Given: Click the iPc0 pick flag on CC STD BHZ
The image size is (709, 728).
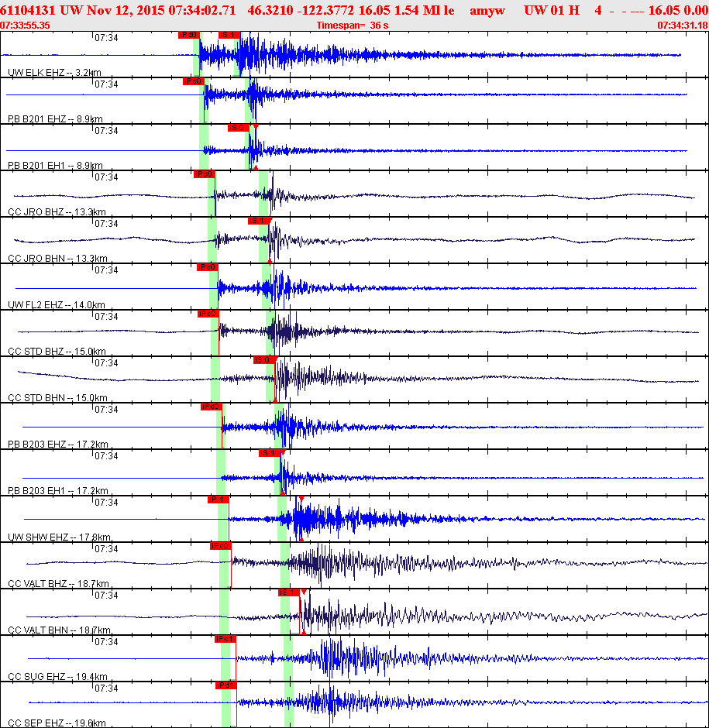Looking at the screenshot, I should coord(208,314).
